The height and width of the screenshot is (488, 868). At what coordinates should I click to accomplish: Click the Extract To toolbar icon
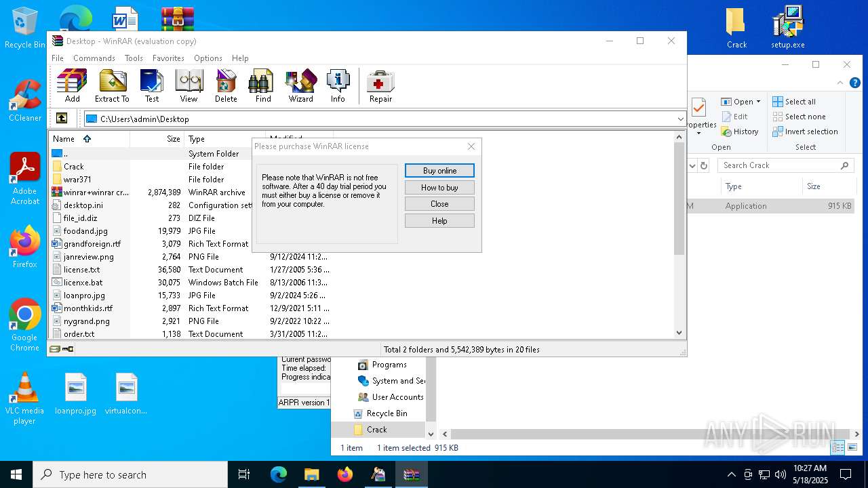(112, 85)
